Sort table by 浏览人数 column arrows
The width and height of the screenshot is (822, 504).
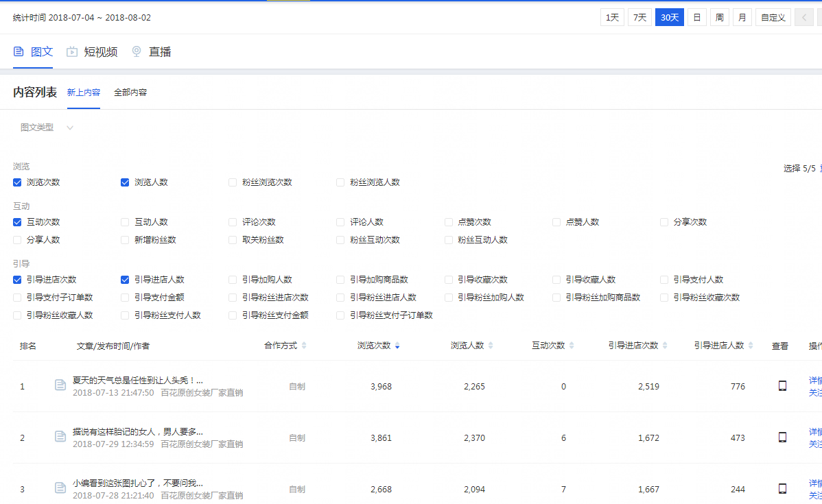point(491,346)
